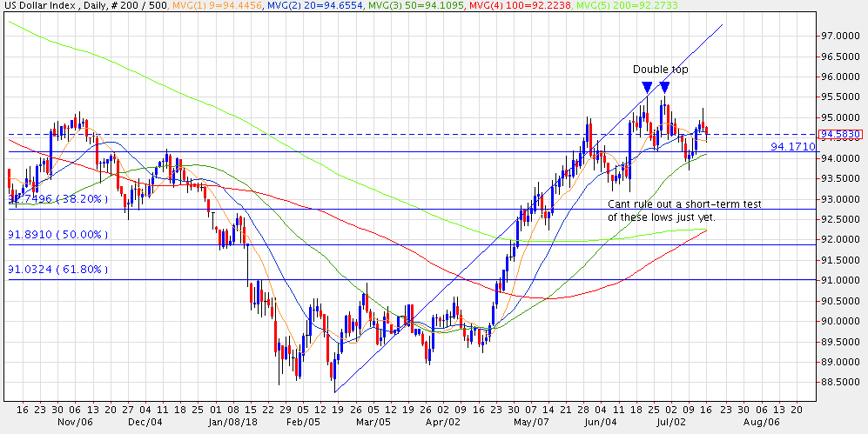Click the 94.0000 price axis label

(840, 158)
